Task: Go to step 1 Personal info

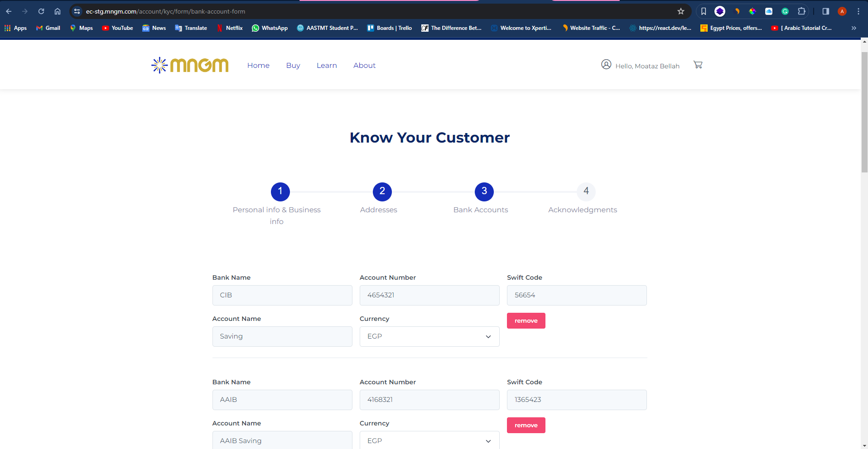Action: (x=280, y=191)
